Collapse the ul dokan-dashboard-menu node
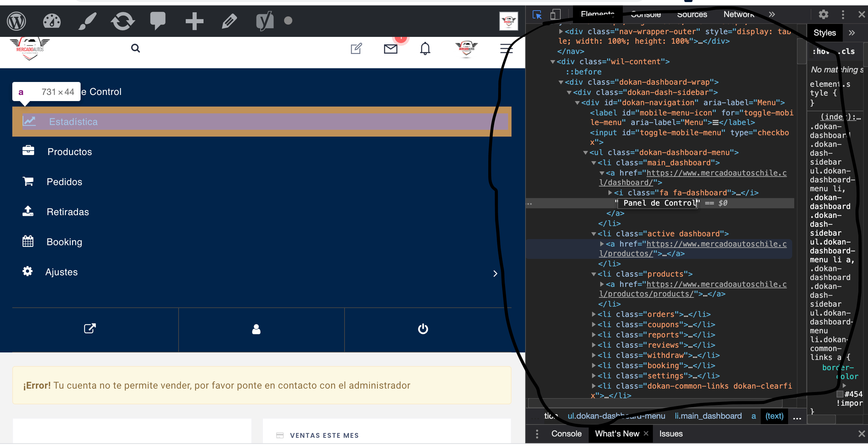 (x=585, y=153)
